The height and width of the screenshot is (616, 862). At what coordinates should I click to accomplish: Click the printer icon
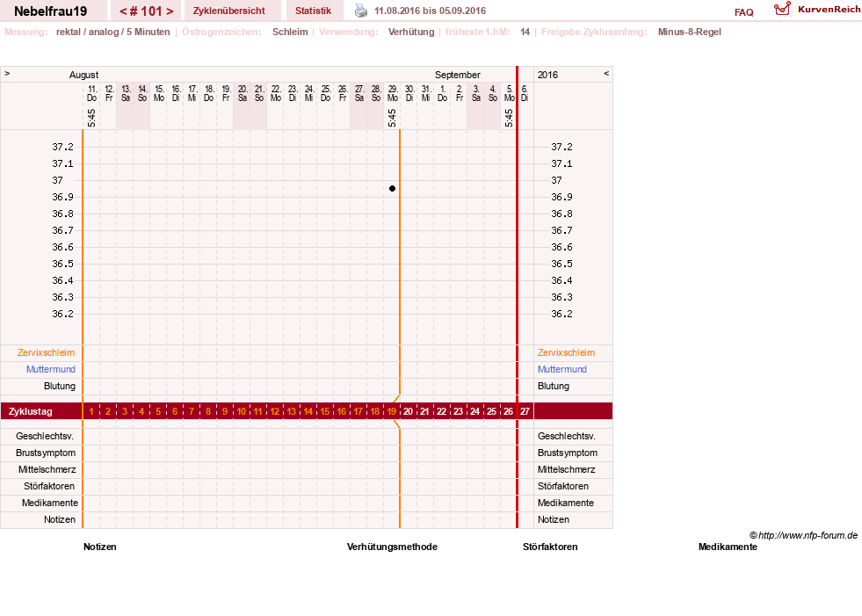click(x=360, y=11)
